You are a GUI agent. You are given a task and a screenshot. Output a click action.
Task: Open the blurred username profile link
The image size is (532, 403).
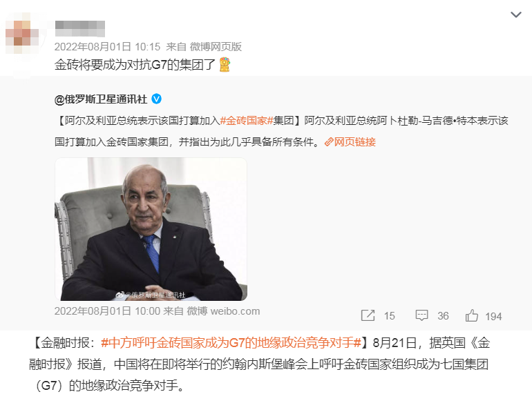tap(80, 28)
